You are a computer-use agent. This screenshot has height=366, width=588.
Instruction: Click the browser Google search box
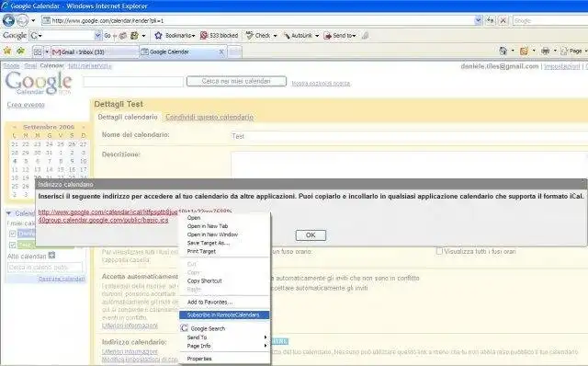click(x=550, y=20)
